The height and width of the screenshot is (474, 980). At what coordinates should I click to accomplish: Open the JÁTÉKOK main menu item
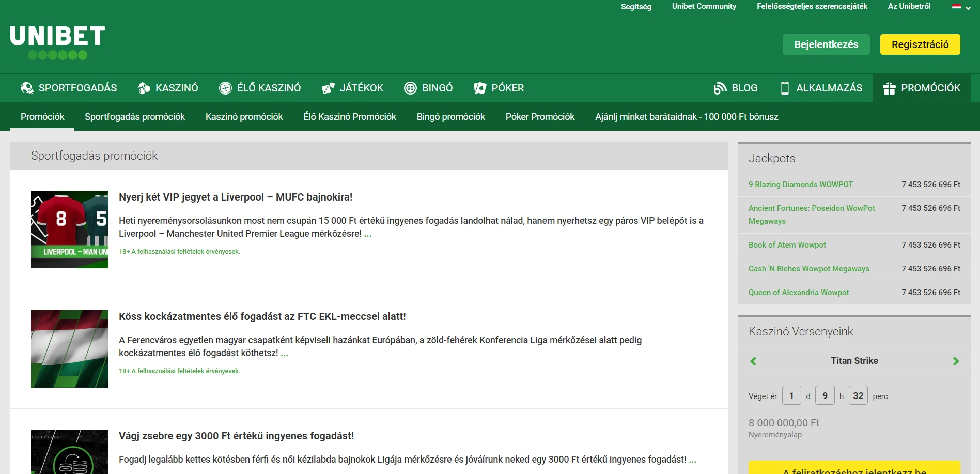coord(352,88)
